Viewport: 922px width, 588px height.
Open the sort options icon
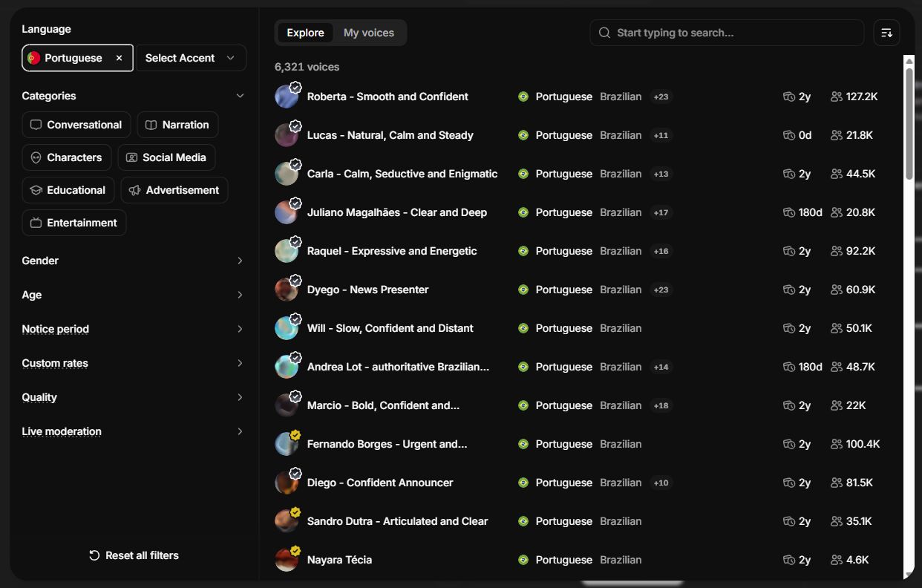coord(886,33)
